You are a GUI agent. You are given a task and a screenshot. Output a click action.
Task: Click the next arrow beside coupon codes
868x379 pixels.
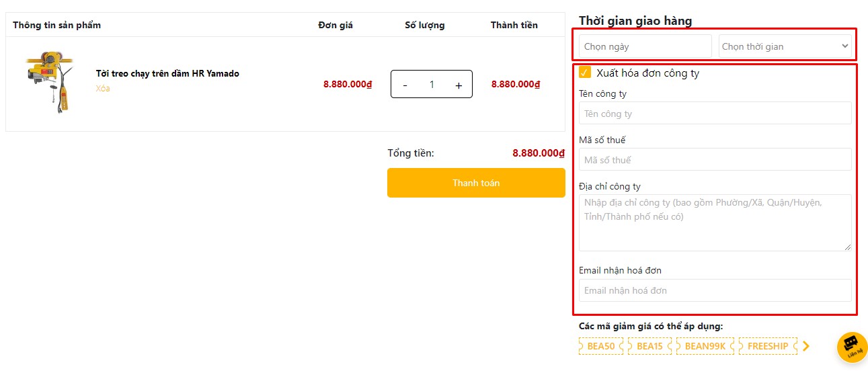click(x=806, y=346)
